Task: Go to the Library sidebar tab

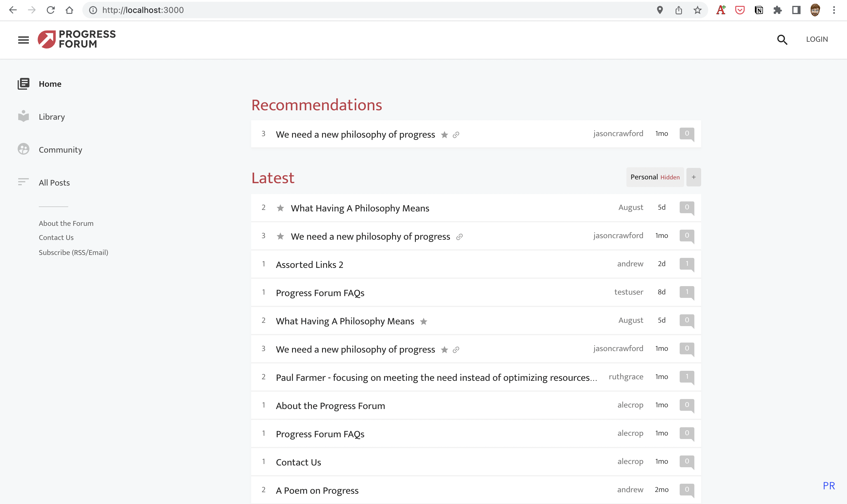Action: (x=52, y=117)
